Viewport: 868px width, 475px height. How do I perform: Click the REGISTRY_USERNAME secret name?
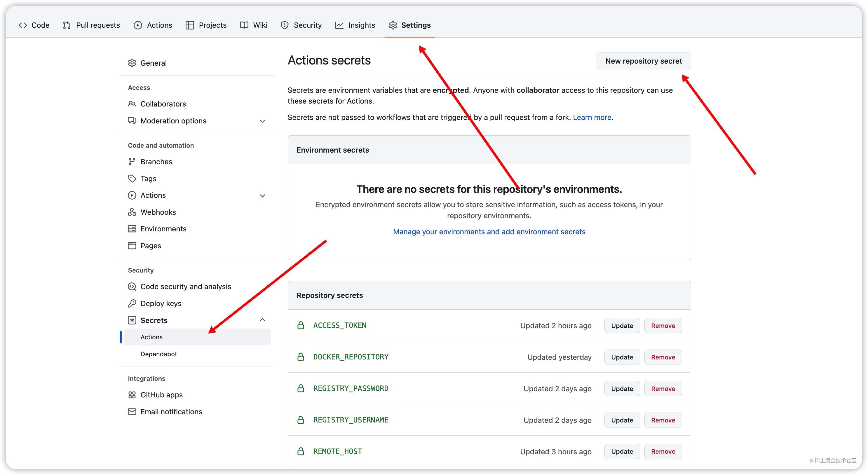click(x=351, y=420)
